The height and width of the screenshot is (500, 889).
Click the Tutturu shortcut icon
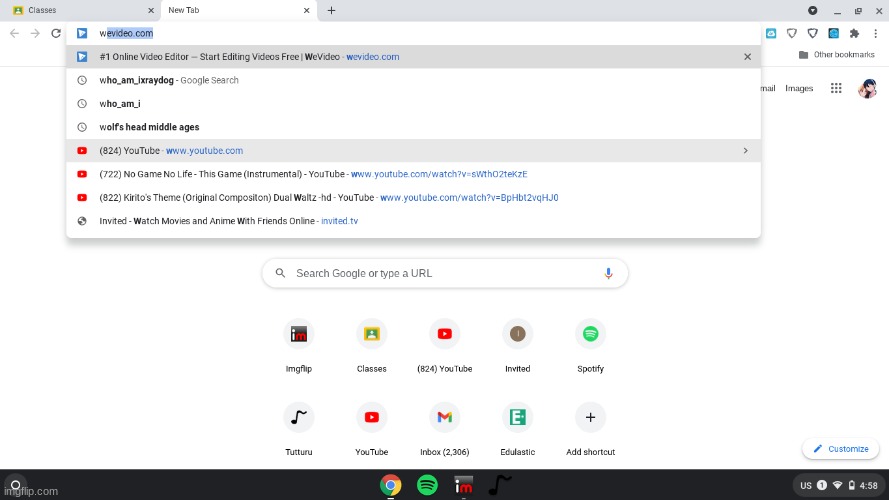(x=298, y=417)
